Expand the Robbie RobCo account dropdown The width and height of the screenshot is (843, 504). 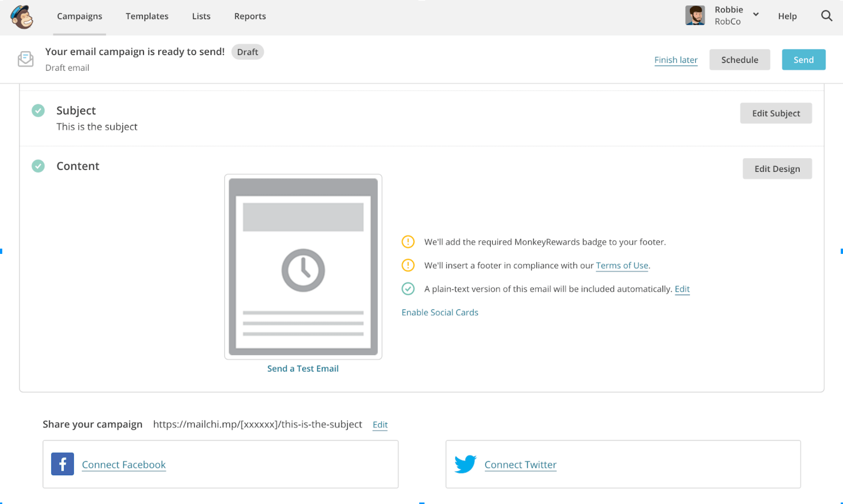(x=756, y=15)
